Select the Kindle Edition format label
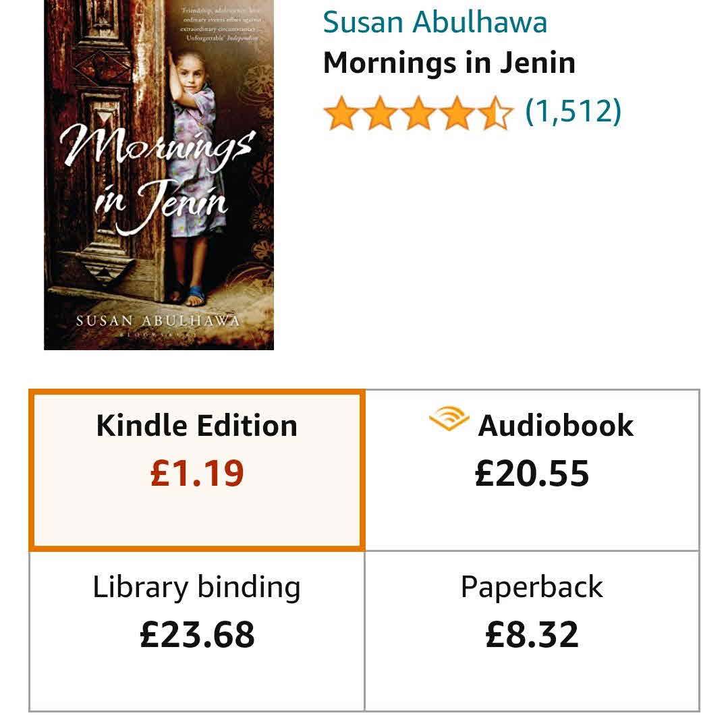The height and width of the screenshot is (728, 728). tap(196, 426)
